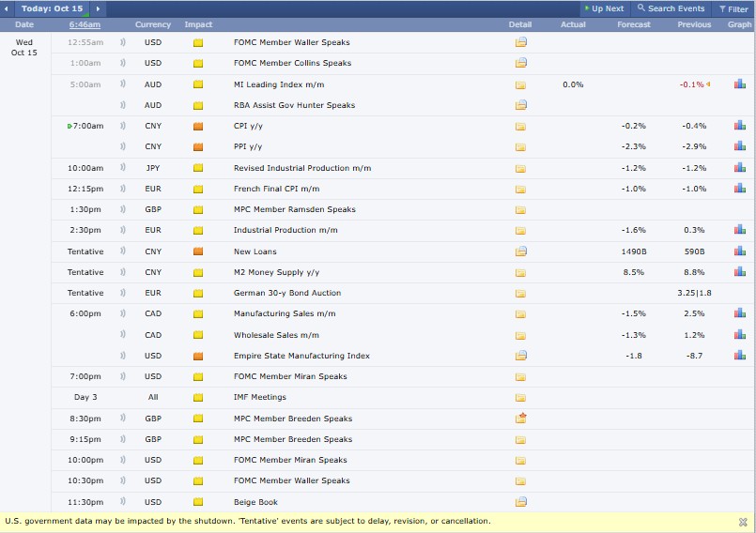Image resolution: width=756 pixels, height=533 pixels.
Task: Click the orange impact marker for PPI y/y
Action: pos(197,147)
